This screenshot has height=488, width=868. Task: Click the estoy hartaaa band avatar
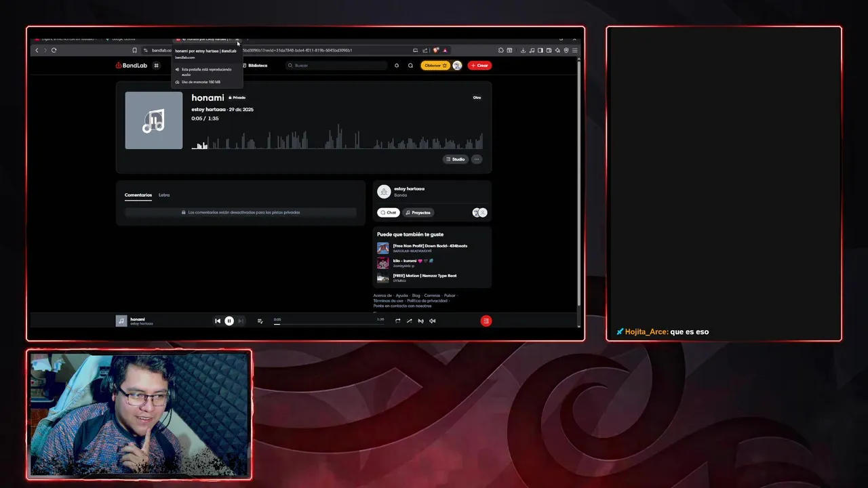[x=384, y=192]
